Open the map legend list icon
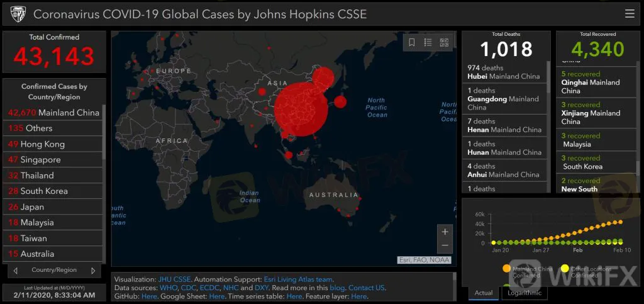The width and height of the screenshot is (644, 304). pos(428,43)
